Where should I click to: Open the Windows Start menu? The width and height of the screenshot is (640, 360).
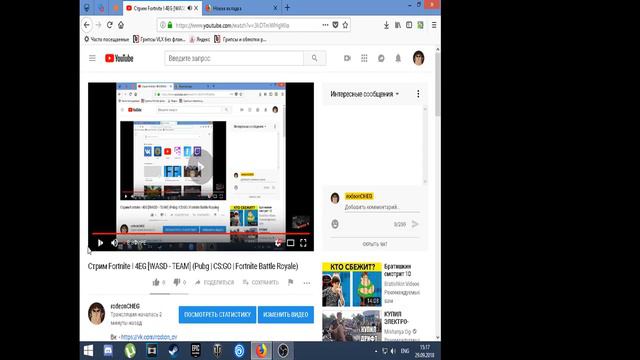point(88,351)
